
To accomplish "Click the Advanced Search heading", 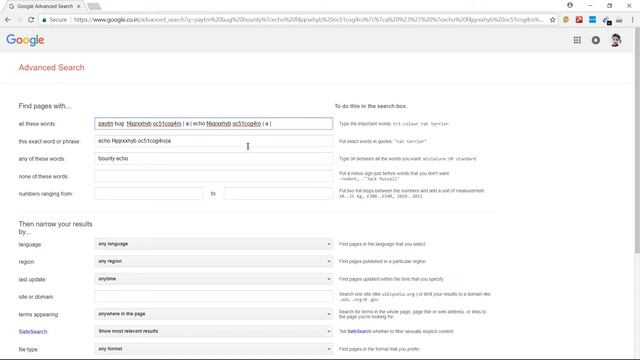I will tap(51, 68).
